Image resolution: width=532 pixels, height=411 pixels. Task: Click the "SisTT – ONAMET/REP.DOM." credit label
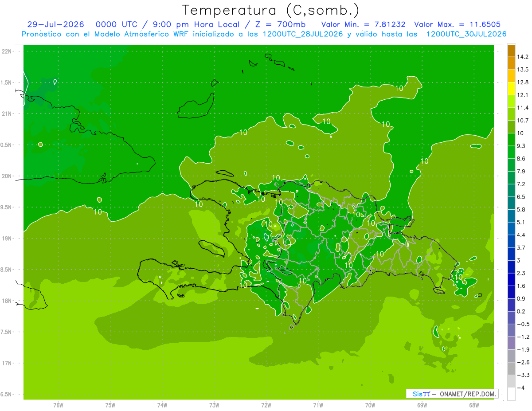[451, 394]
